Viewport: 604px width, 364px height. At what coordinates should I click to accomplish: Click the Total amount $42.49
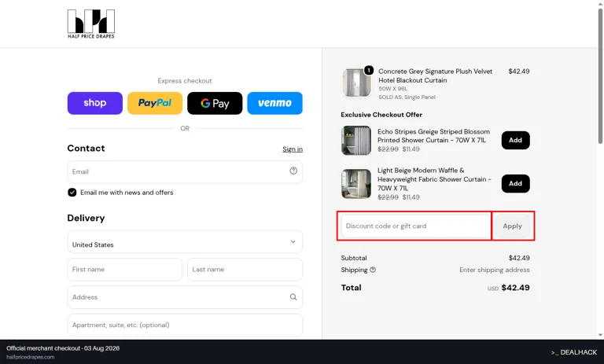515,288
